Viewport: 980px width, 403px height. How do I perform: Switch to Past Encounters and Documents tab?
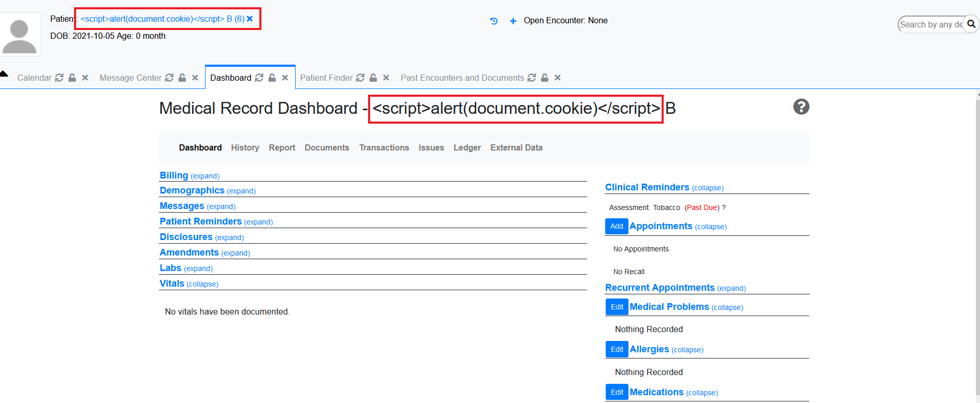pyautogui.click(x=462, y=78)
